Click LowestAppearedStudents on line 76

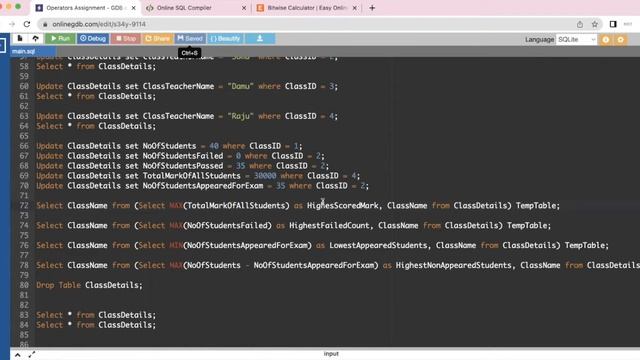tap(378, 246)
